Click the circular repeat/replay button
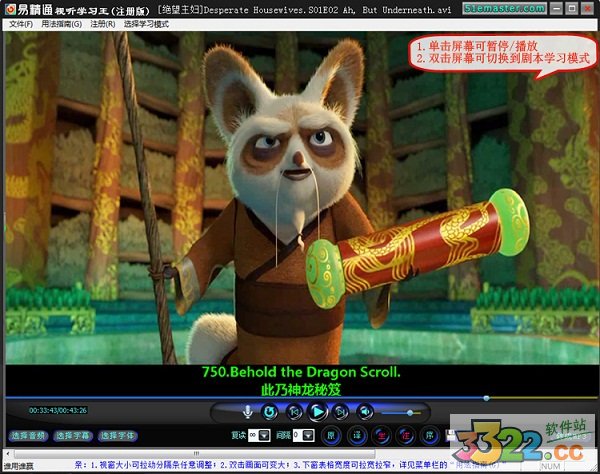 (x=269, y=412)
